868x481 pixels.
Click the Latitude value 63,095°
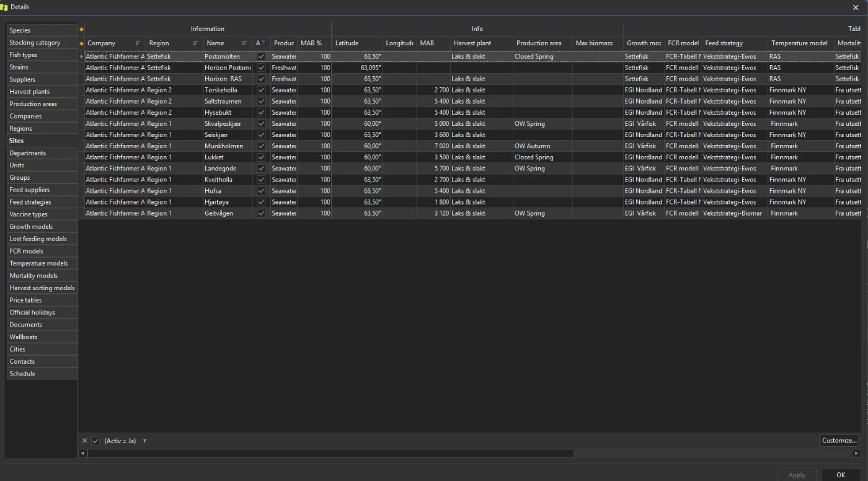click(357, 68)
